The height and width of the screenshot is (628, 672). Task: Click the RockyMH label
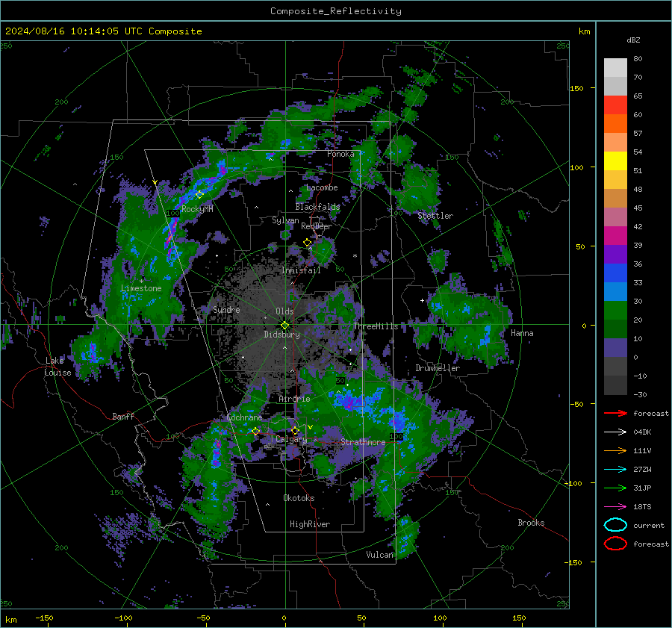197,209
